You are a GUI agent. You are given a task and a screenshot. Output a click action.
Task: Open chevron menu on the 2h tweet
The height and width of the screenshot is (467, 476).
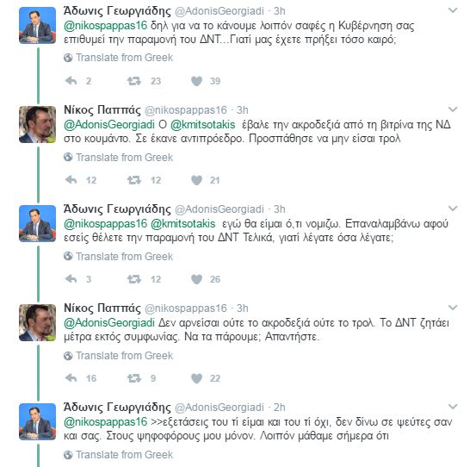click(453, 407)
